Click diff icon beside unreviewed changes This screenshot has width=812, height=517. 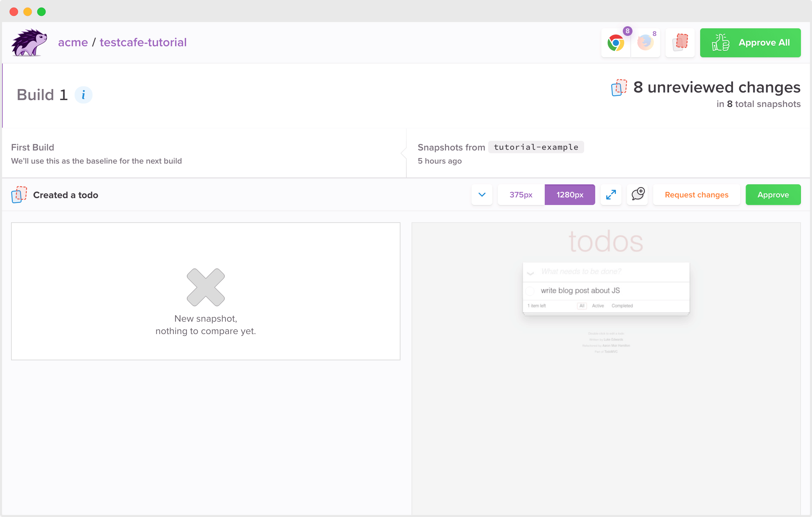point(619,88)
